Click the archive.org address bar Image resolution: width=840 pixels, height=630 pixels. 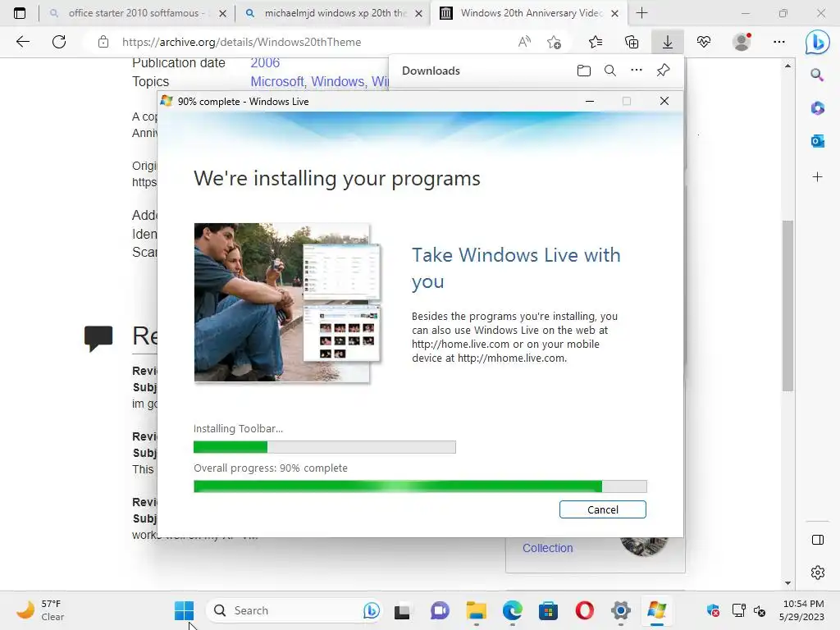click(x=242, y=42)
